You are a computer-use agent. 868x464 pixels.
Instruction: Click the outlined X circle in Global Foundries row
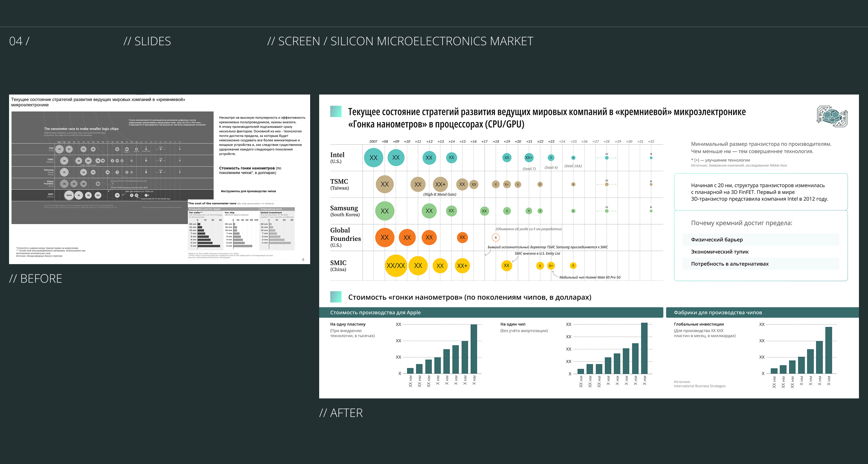[x=495, y=238]
